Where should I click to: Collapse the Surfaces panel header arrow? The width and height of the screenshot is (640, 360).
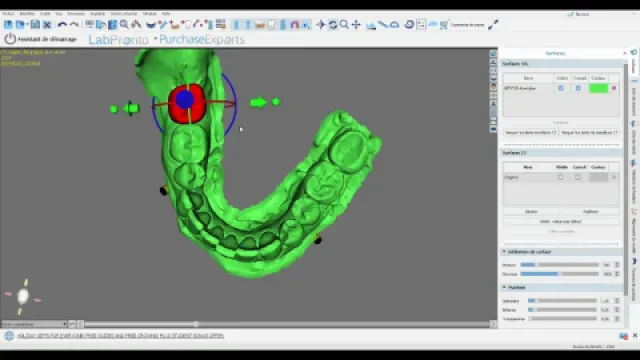click(624, 53)
